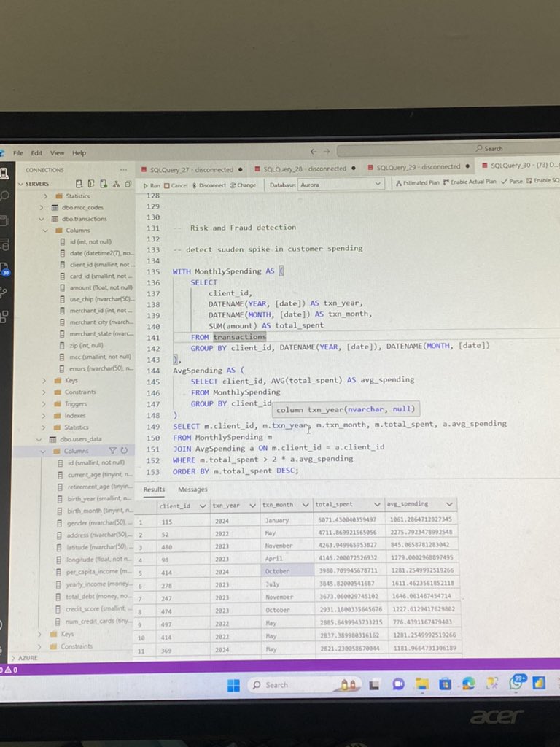Expand the dbo.mcc_codes table node
560x747 pixels.
(42, 208)
